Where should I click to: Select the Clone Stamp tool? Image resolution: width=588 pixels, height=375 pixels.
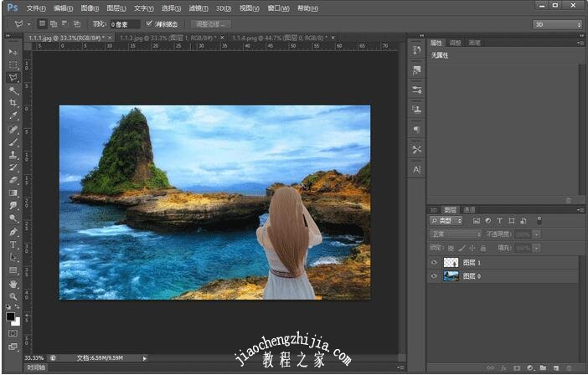(x=13, y=155)
